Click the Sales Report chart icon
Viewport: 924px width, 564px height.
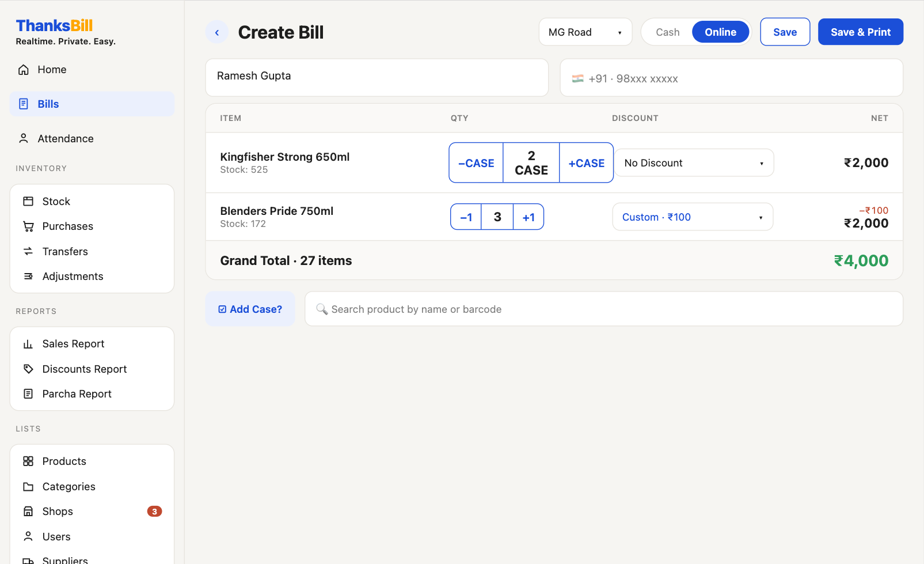coord(28,344)
